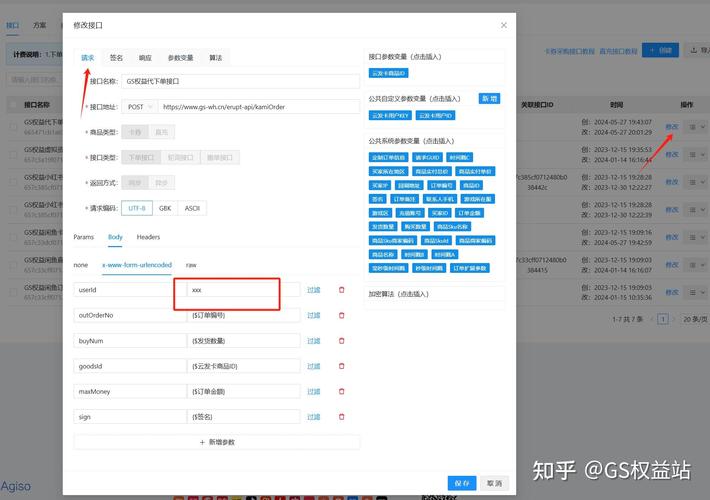This screenshot has width=710, height=500.
Task: Click the 新增参数 add parameter button
Action: (x=217, y=441)
